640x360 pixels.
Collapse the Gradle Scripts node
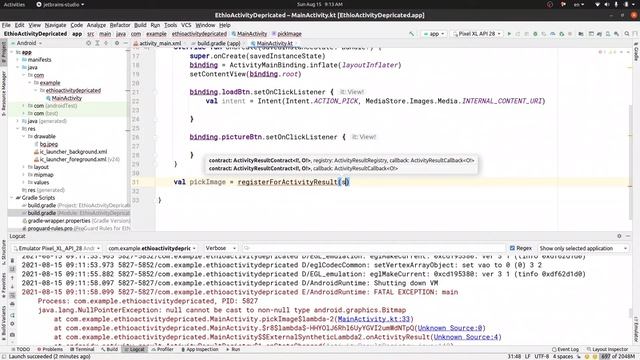(12, 198)
